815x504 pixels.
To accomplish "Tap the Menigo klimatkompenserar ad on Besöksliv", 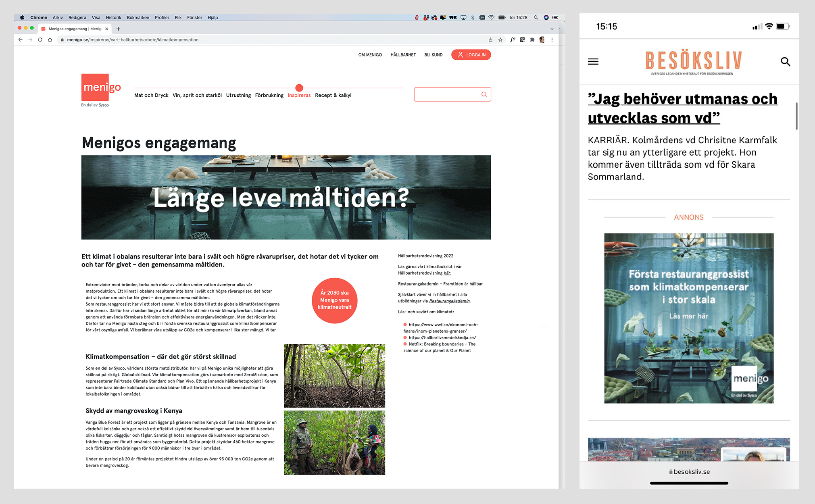I will click(689, 318).
